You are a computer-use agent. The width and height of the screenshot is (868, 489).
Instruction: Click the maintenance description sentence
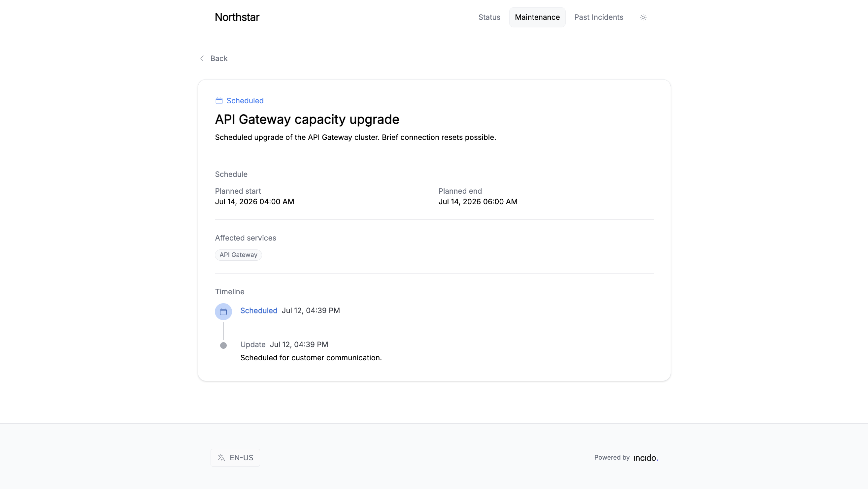[355, 137]
